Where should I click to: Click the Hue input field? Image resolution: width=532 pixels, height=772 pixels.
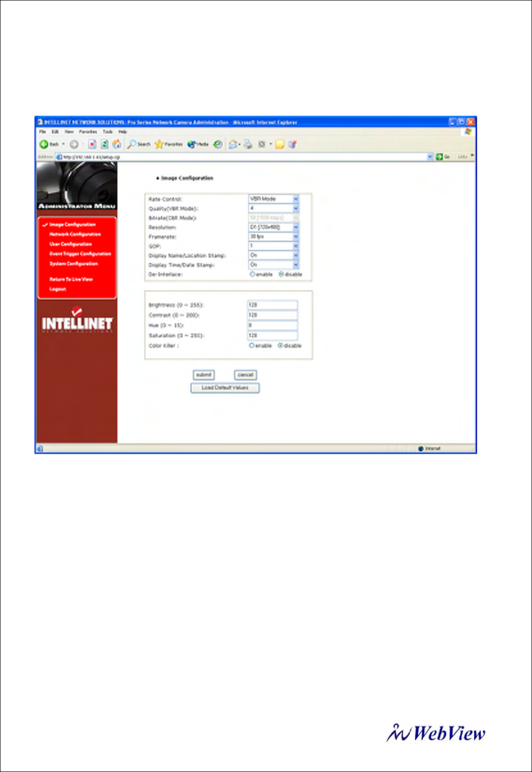[273, 325]
